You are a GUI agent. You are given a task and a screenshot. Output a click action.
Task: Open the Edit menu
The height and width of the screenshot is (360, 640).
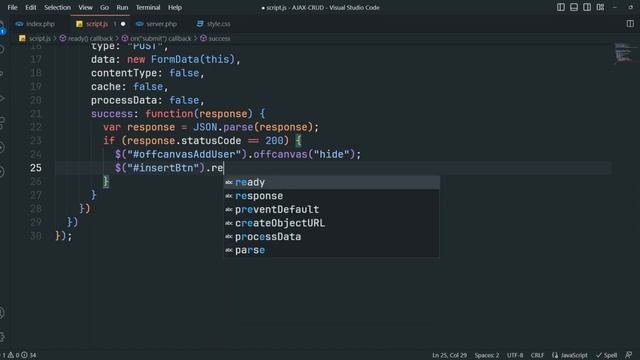pyautogui.click(x=31, y=7)
